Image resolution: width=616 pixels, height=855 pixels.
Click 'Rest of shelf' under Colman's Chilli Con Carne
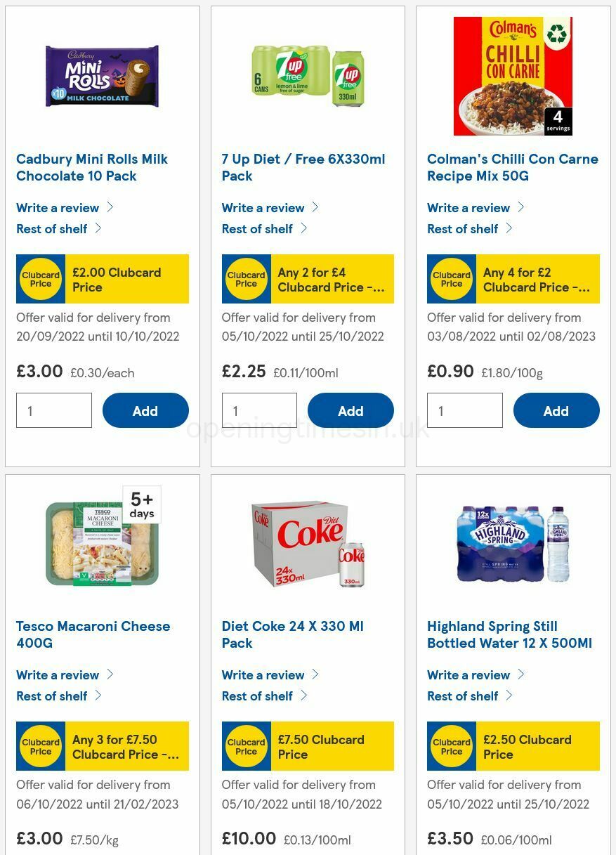[x=462, y=228]
